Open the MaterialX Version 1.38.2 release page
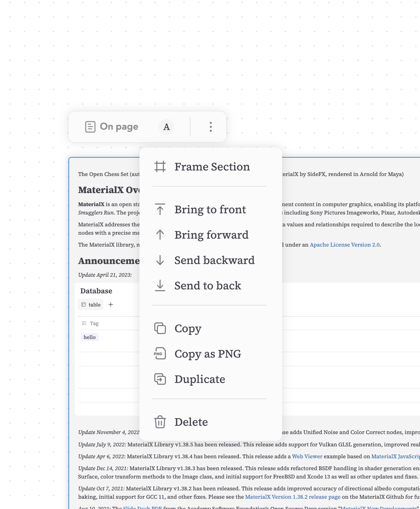This screenshot has width=420, height=509. [x=293, y=497]
